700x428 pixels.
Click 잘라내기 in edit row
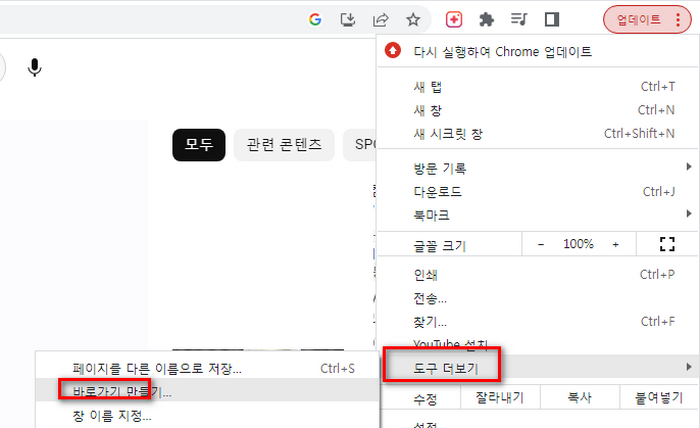500,397
